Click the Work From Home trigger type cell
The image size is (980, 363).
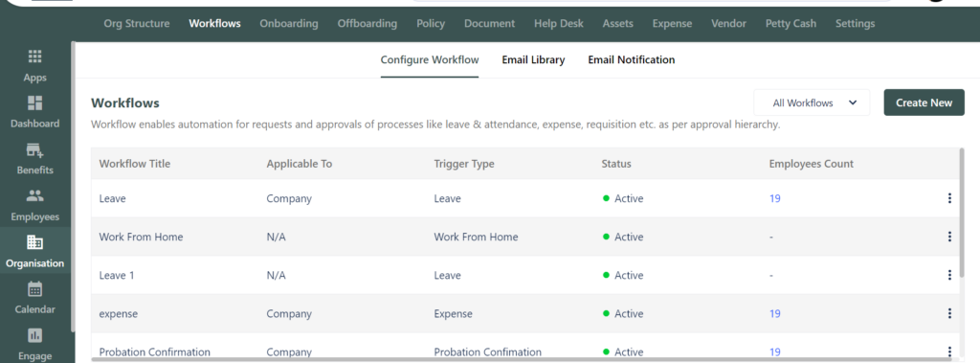click(477, 237)
